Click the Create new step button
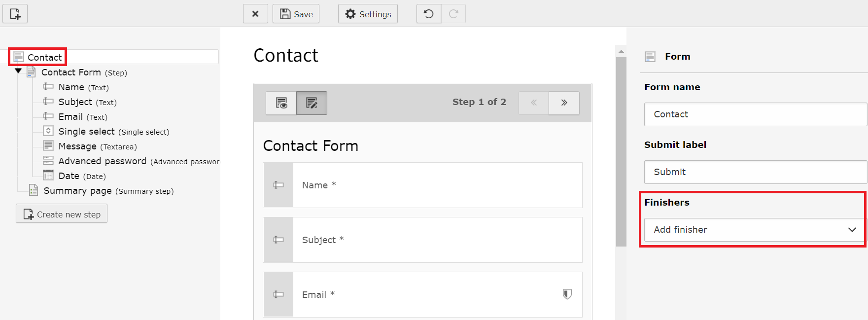868x320 pixels. point(62,213)
